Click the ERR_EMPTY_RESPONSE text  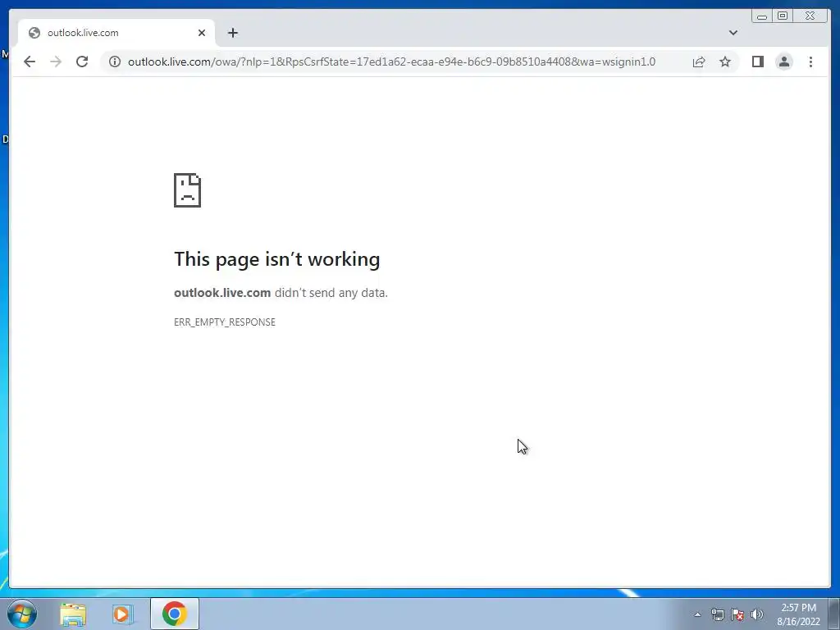click(x=225, y=322)
